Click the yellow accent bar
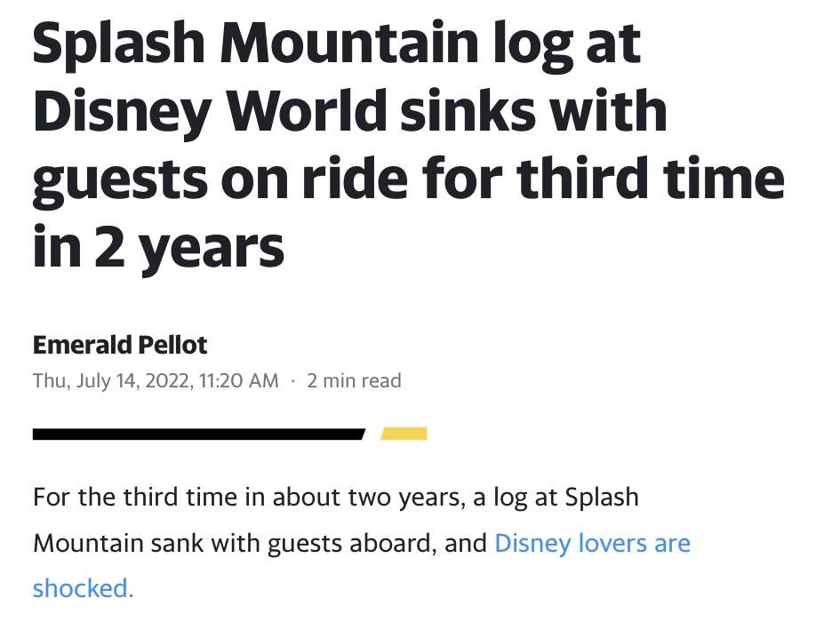Screen dimensions: 840x622 tap(404, 435)
